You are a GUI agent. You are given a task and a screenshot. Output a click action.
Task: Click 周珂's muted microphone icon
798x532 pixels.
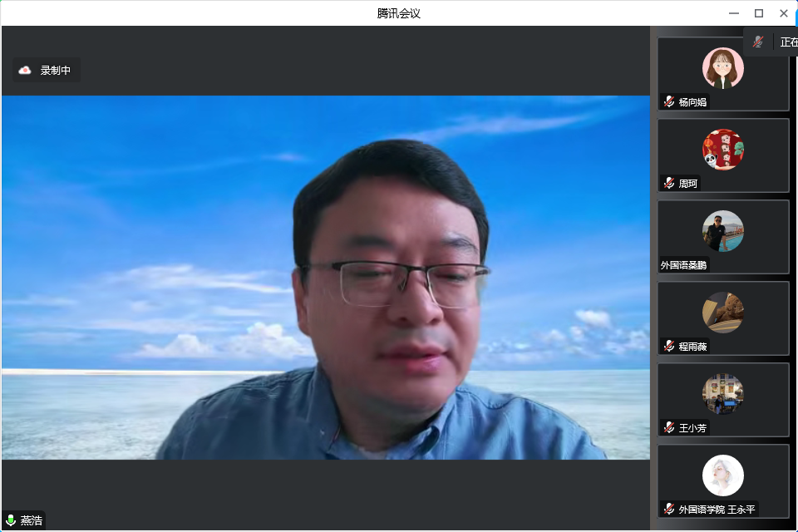coord(669,183)
